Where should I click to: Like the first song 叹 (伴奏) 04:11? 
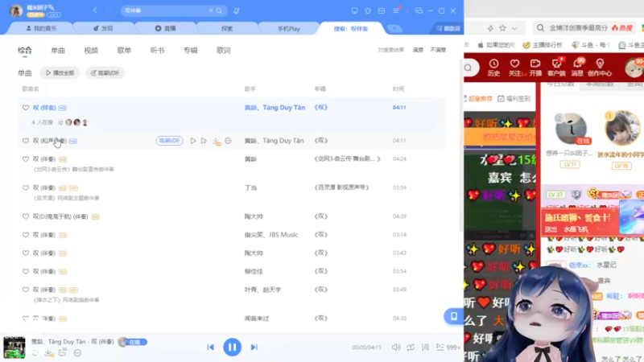[26, 108]
